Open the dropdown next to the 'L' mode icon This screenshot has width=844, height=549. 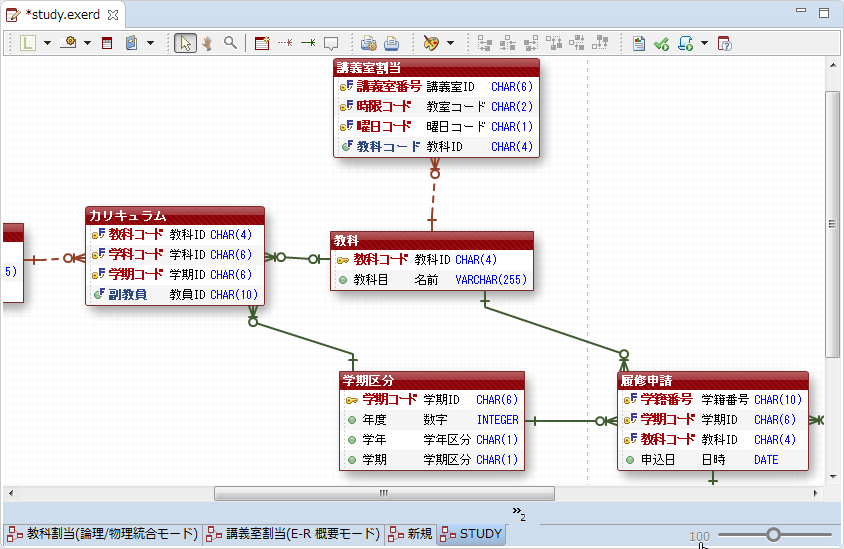47,43
